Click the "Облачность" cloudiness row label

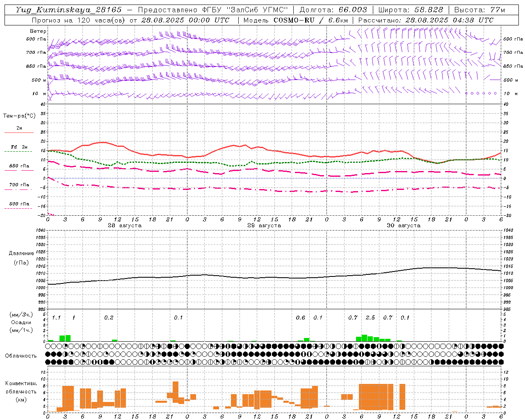tap(21, 356)
